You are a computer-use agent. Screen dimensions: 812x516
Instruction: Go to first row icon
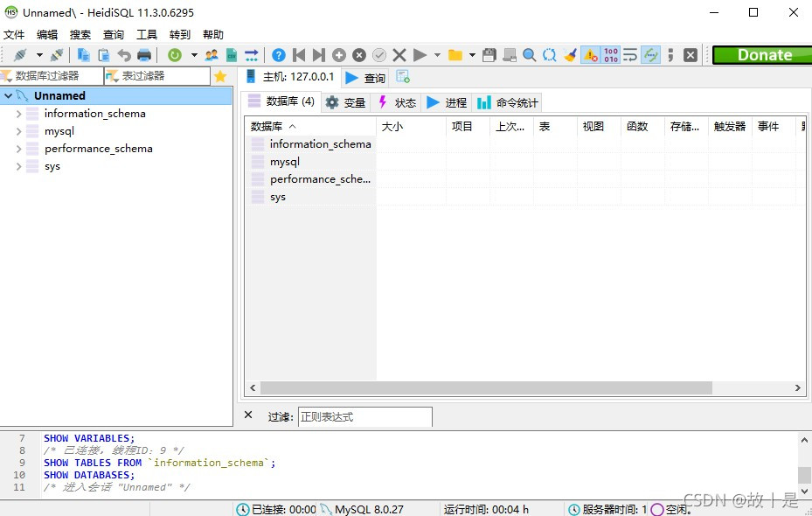coord(299,55)
